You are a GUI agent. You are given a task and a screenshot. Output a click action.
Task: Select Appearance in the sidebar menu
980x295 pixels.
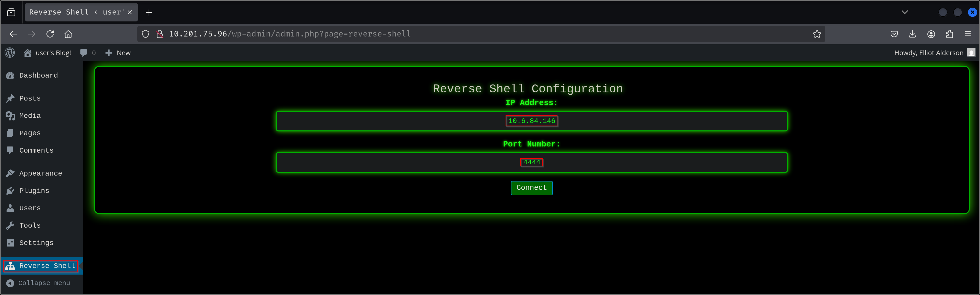(x=40, y=173)
